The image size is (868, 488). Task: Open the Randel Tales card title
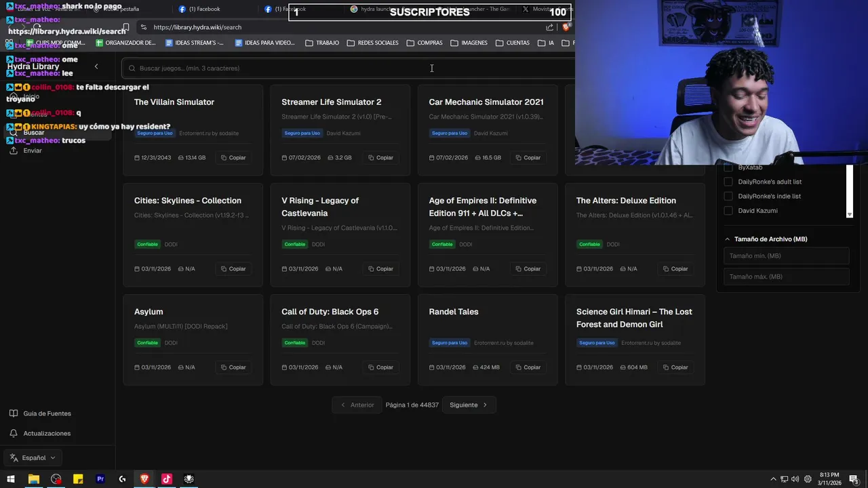(x=454, y=312)
